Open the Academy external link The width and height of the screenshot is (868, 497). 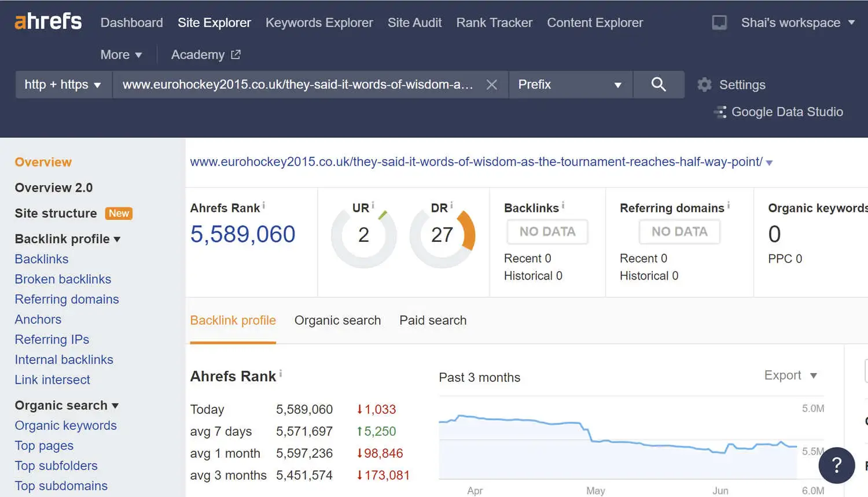point(205,54)
